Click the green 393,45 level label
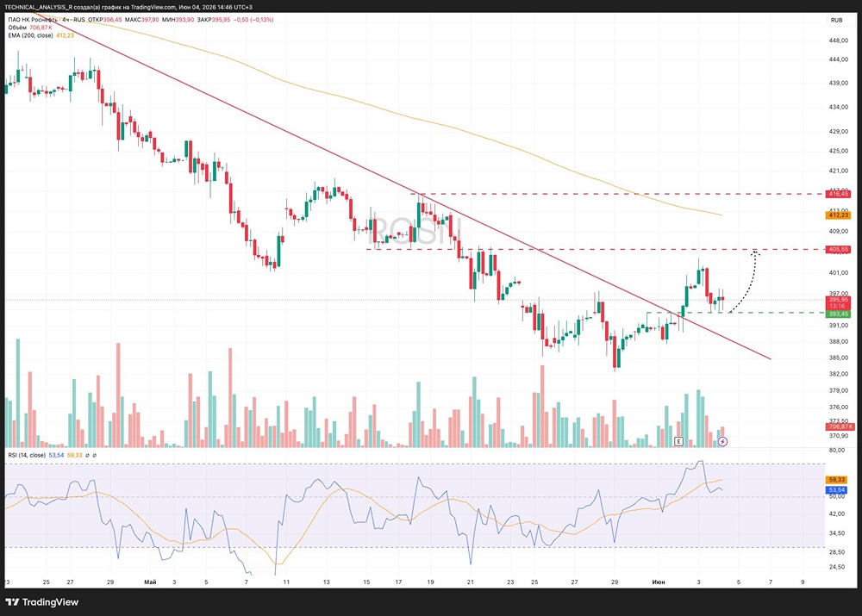 (838, 314)
